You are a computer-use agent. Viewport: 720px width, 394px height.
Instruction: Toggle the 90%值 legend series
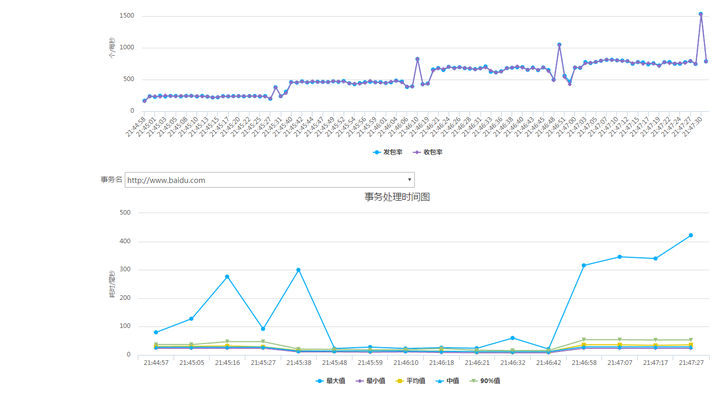click(x=485, y=381)
